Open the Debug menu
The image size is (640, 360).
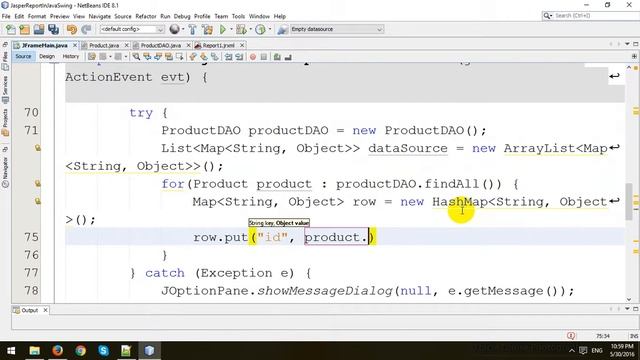pyautogui.click(x=182, y=16)
